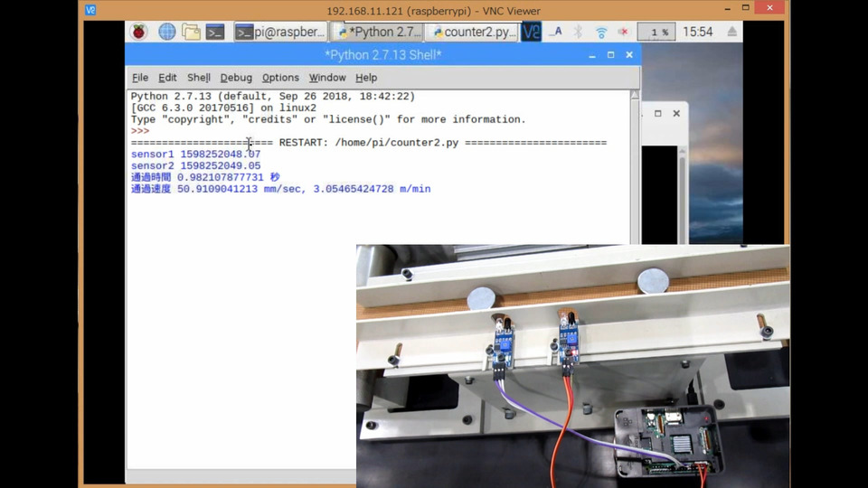This screenshot has width=868, height=488.
Task: Switch to the Python 2.7 shell task
Action: [377, 33]
